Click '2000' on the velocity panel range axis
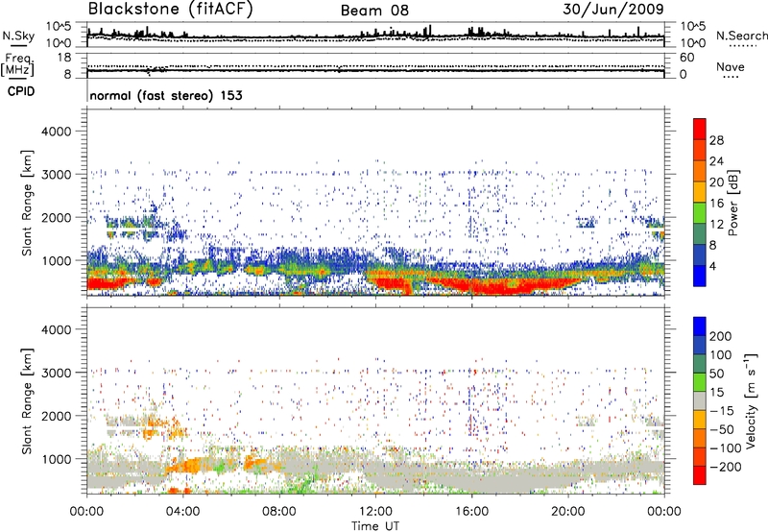Viewport: 768px width, 532px height. 56,416
